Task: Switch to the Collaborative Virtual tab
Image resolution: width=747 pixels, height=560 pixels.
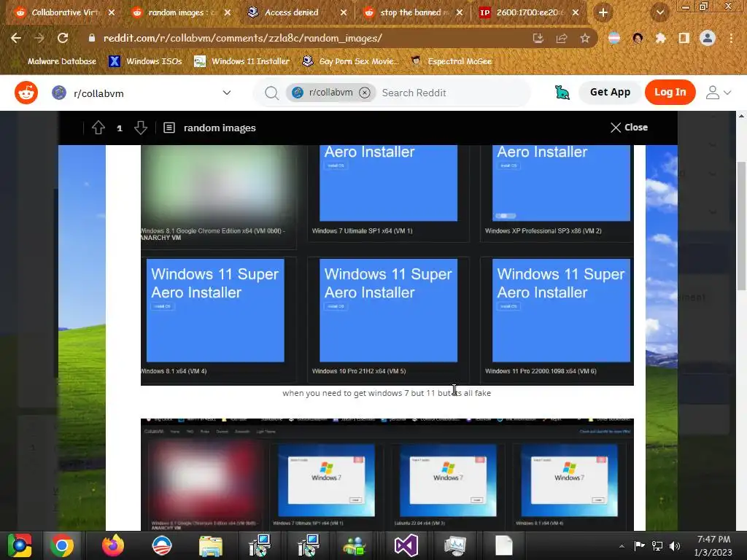Action: click(65, 12)
